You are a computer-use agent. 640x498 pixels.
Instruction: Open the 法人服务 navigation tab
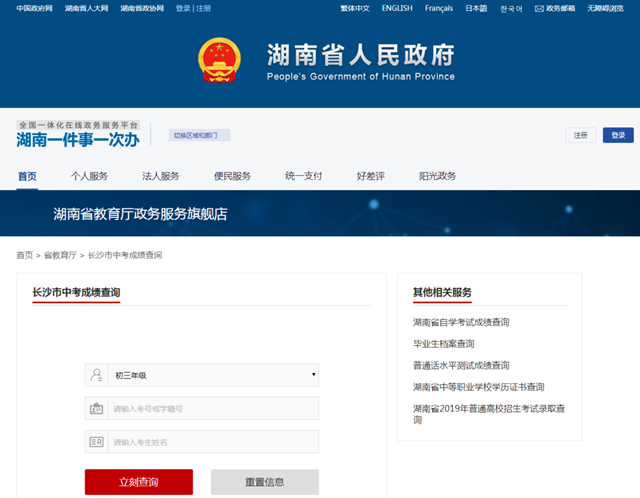click(x=161, y=176)
